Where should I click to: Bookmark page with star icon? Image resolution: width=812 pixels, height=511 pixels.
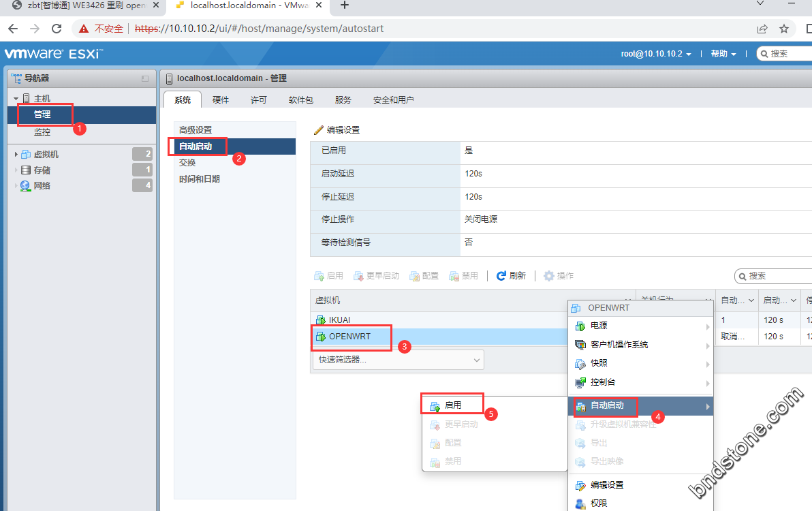tap(784, 29)
